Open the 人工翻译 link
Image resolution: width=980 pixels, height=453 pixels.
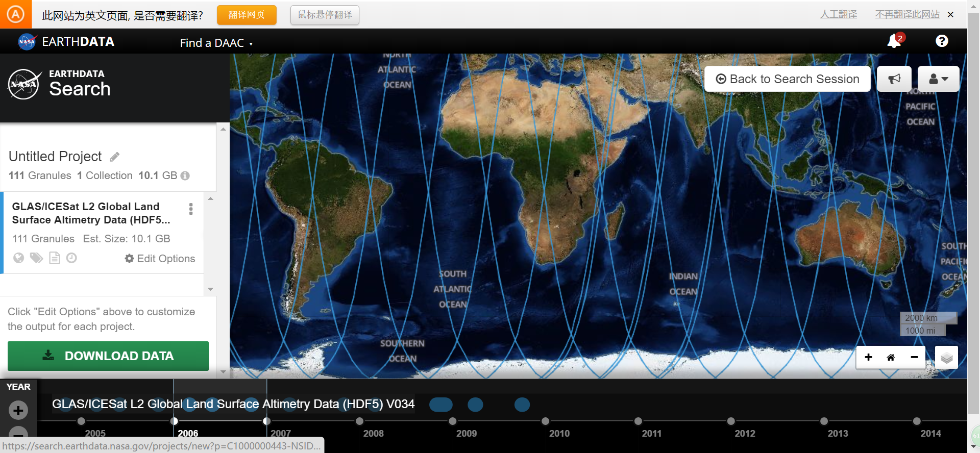pyautogui.click(x=838, y=14)
